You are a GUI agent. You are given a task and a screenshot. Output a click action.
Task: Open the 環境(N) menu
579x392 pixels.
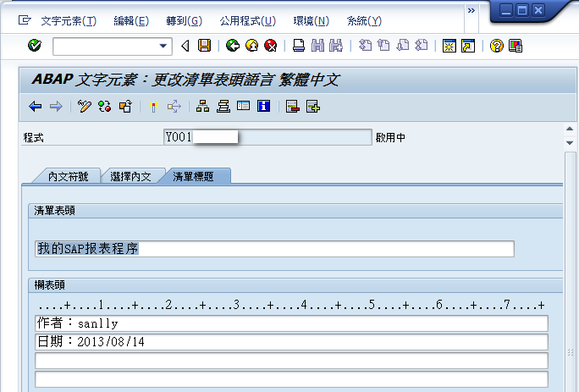coord(311,21)
